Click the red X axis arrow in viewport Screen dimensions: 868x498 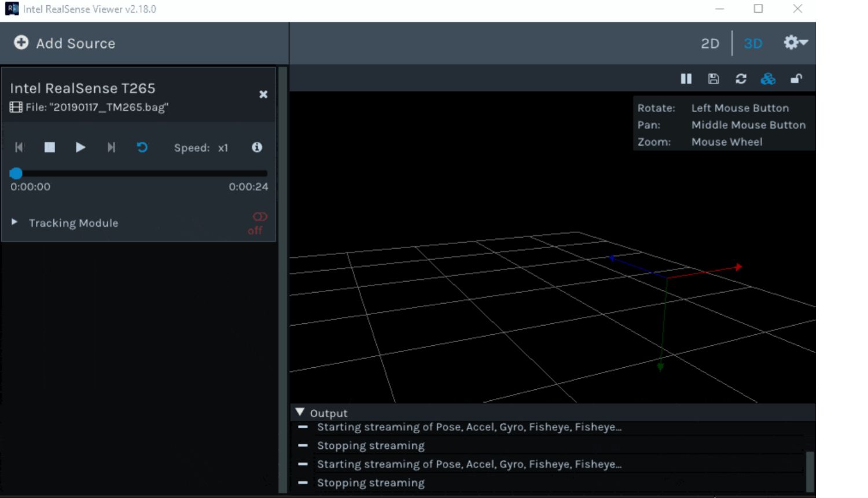tap(705, 272)
